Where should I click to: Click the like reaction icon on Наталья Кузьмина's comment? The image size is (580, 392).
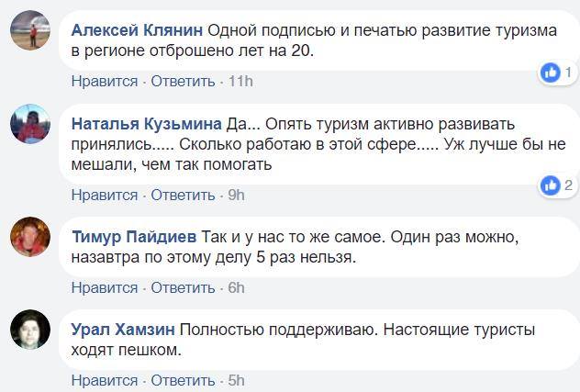tap(551, 185)
